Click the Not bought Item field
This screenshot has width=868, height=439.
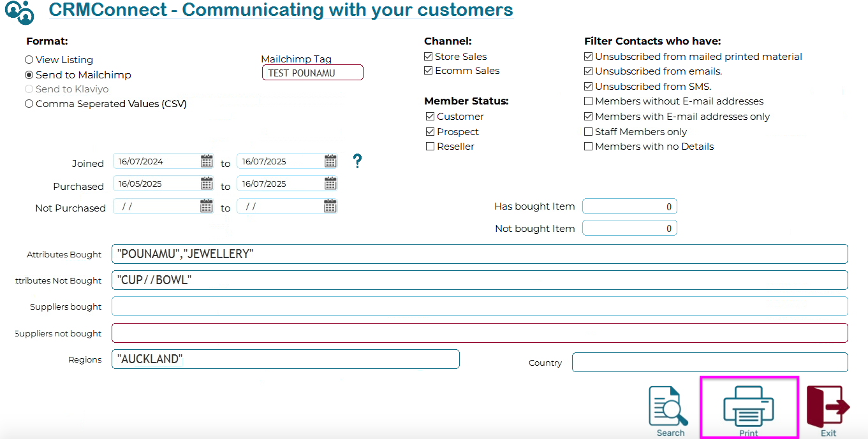[629, 228]
